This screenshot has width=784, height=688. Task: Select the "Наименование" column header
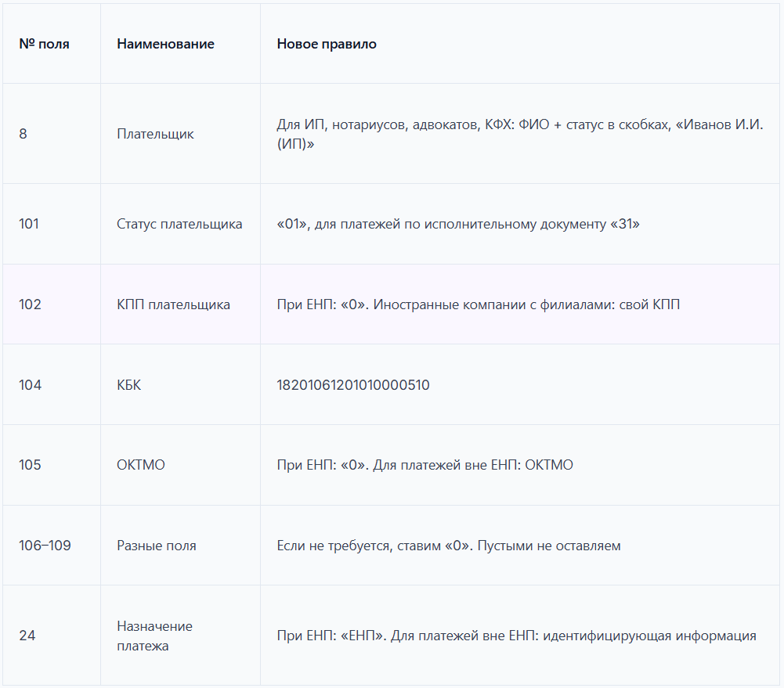click(165, 44)
